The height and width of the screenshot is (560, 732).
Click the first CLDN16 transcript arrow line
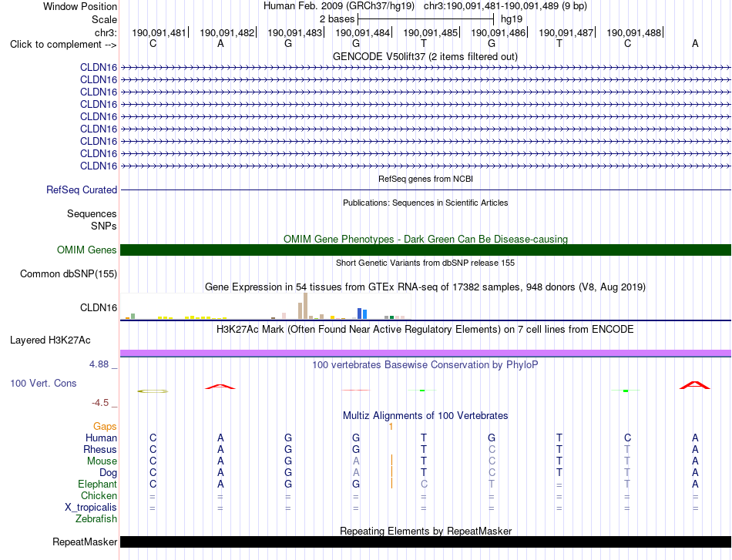pyautogui.click(x=425, y=68)
